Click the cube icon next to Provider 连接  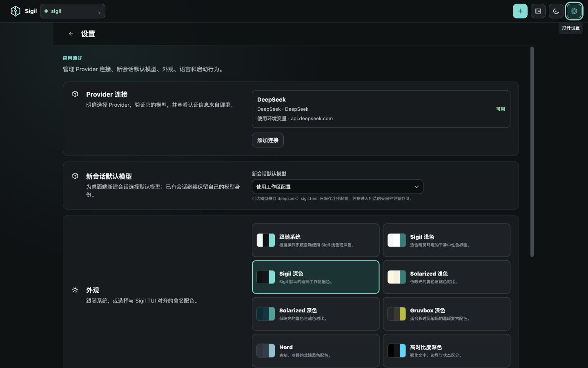point(75,94)
